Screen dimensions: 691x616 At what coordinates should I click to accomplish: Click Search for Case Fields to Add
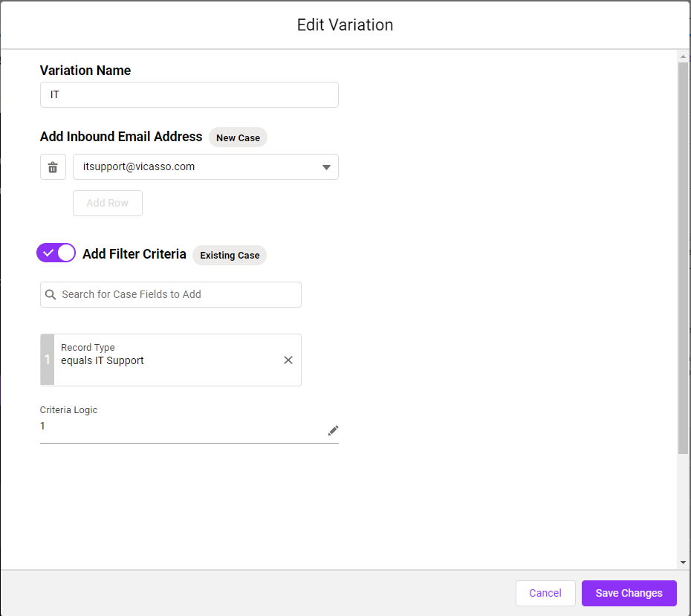[x=171, y=295]
